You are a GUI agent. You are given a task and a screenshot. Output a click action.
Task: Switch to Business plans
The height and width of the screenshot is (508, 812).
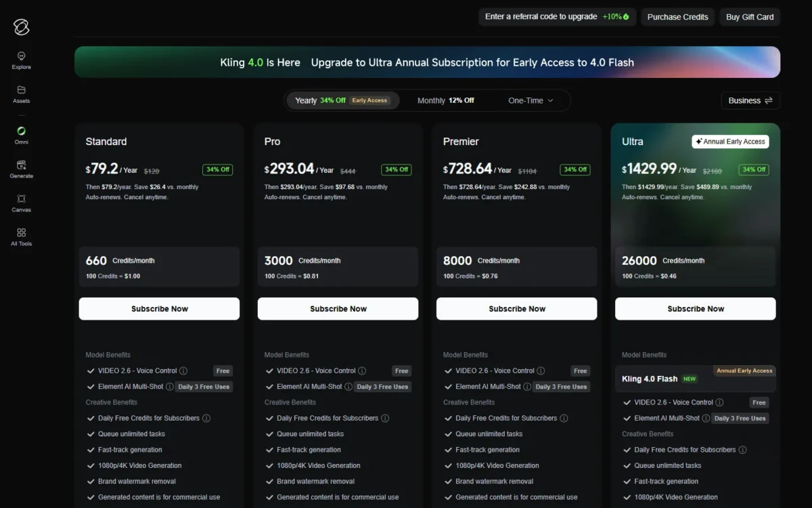[750, 100]
